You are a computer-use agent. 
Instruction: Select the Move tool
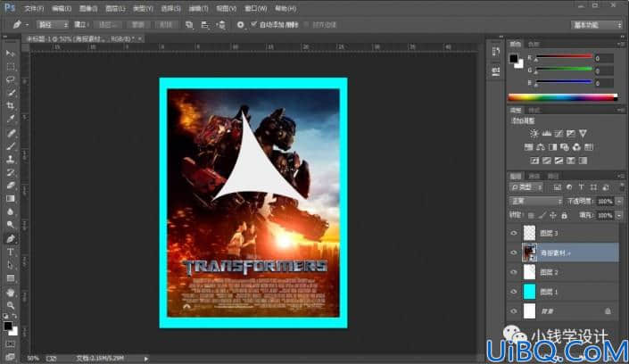pos(11,54)
